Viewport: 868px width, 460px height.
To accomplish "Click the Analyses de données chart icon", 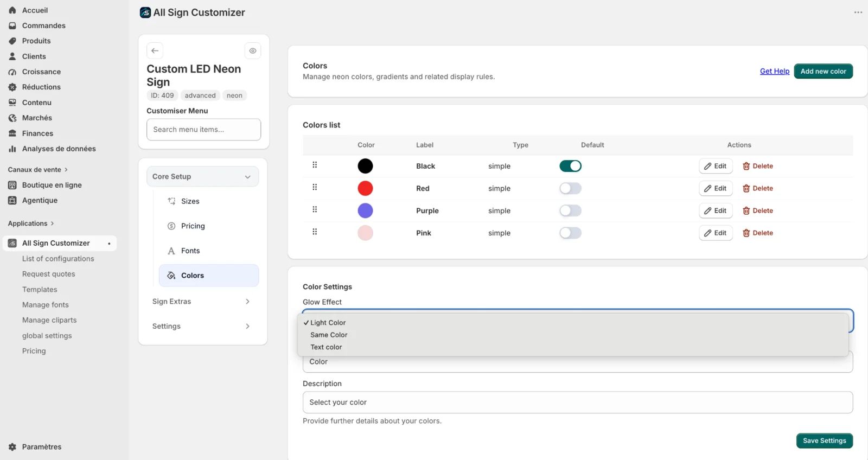I will coord(12,149).
